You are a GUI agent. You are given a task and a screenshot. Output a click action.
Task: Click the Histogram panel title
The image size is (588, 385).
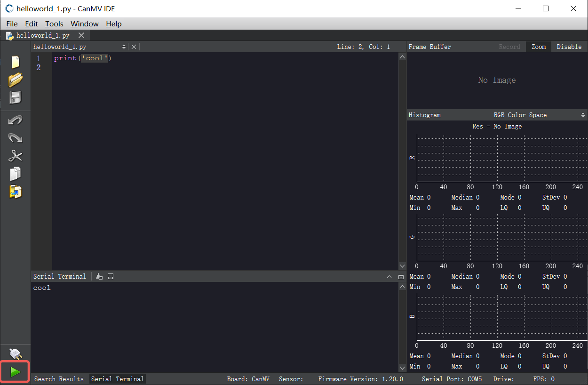pos(424,115)
